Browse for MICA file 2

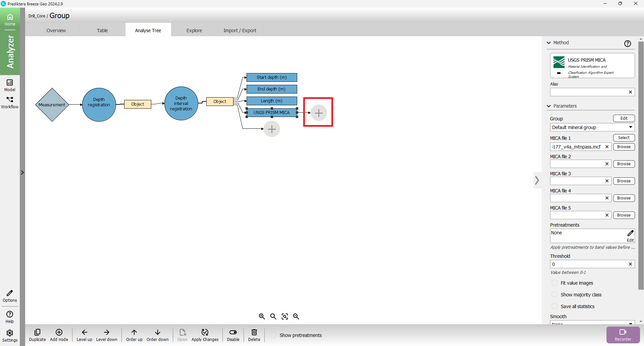pyautogui.click(x=624, y=164)
